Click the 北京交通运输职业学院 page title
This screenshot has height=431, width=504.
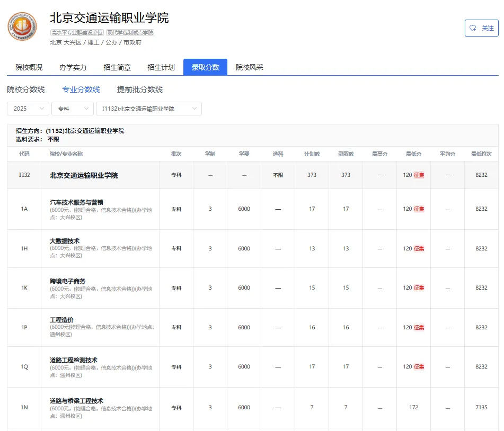[x=109, y=18]
